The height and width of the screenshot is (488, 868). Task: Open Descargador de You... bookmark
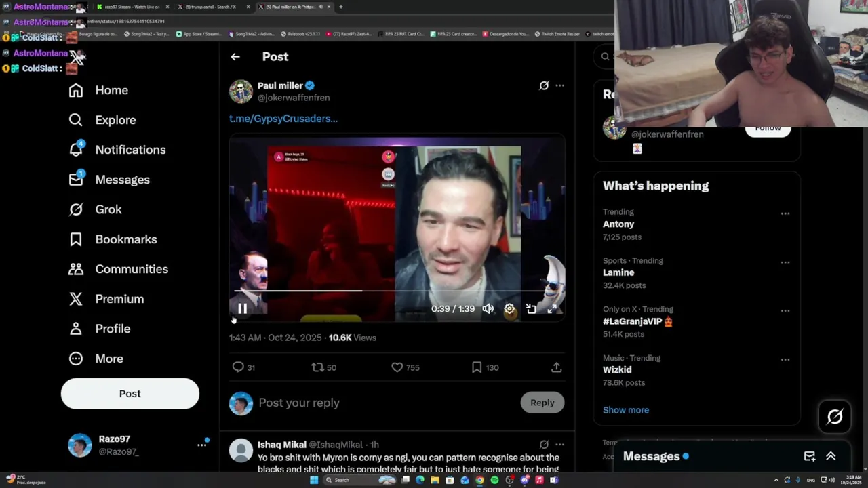506,34
